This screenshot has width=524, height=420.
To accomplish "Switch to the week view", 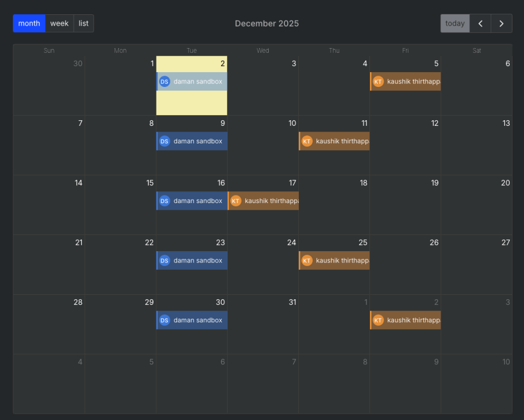I will [59, 24].
